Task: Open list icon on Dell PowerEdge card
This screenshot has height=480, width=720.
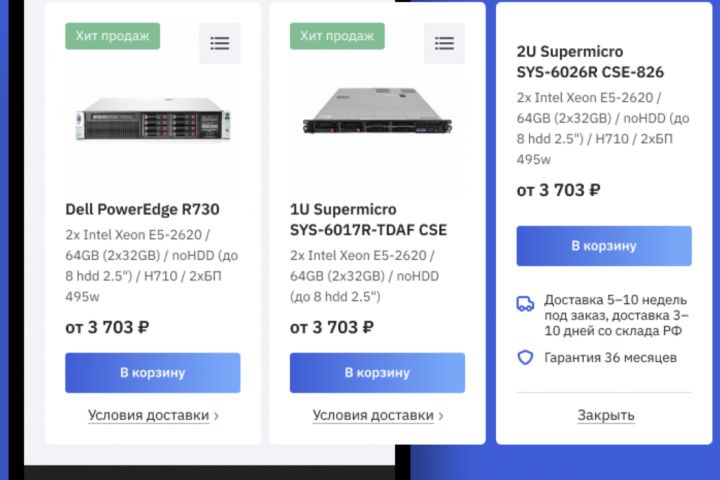Action: point(219,43)
